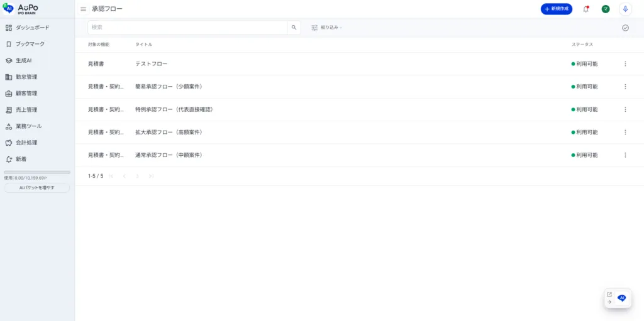644x321 pixels.
Task: Click the AI packet usage progress bar
Action: 37,172
